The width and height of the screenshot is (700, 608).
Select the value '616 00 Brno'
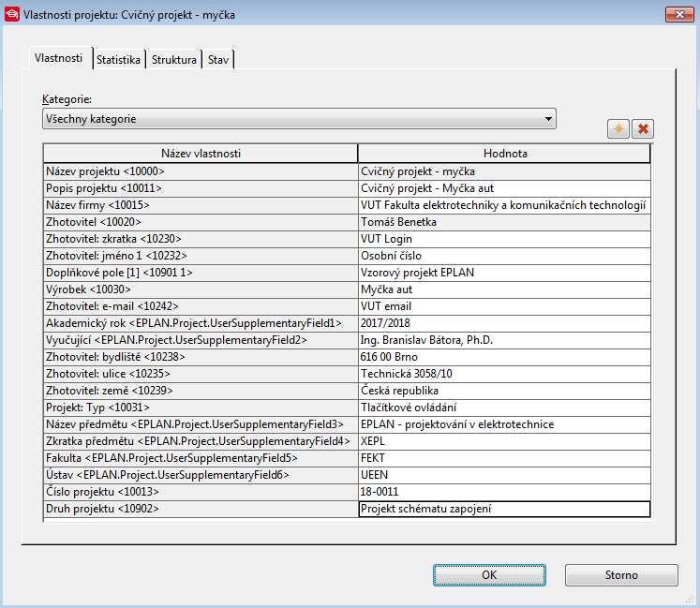[504, 357]
